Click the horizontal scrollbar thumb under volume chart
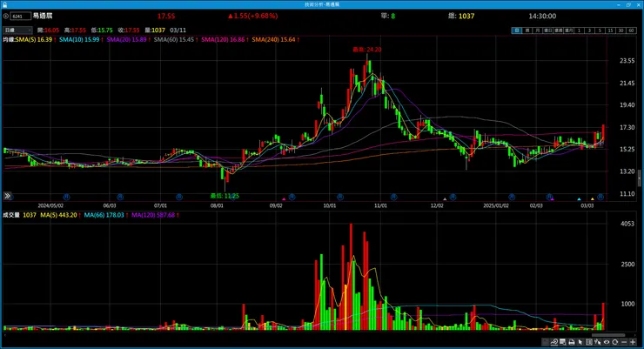Image resolution: width=644 pixels, height=349 pixels. (607, 335)
